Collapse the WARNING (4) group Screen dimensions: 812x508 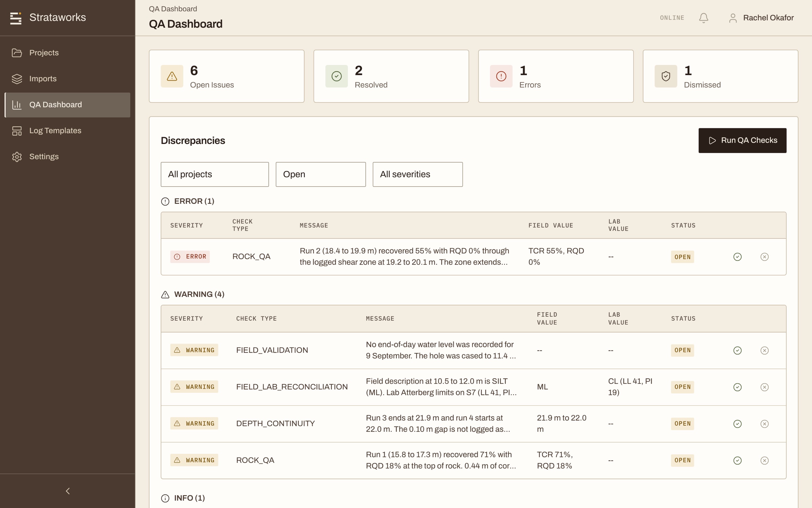point(193,294)
